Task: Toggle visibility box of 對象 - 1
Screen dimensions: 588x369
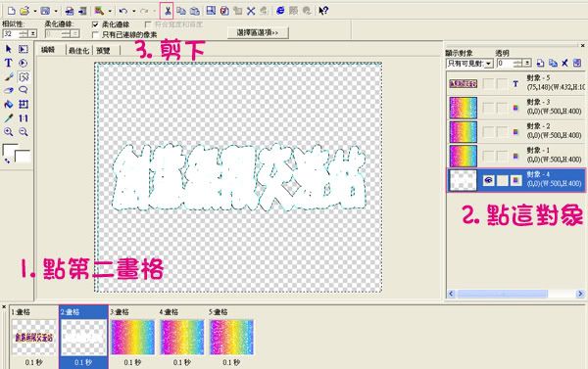Action: [488, 157]
